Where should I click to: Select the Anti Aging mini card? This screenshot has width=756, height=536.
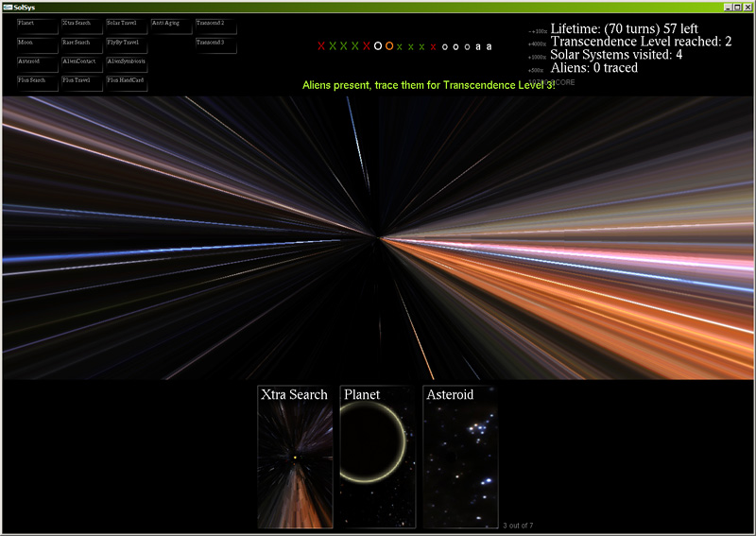pos(171,26)
